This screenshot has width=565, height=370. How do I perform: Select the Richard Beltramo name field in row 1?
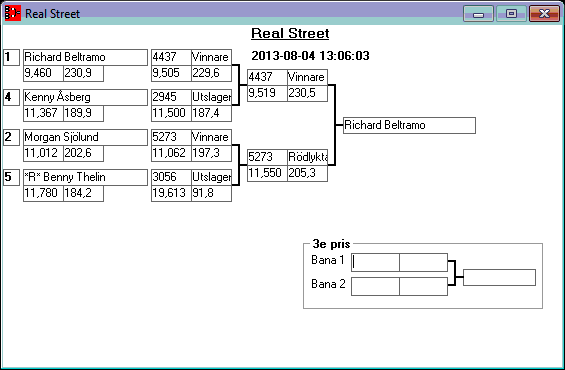(85, 57)
